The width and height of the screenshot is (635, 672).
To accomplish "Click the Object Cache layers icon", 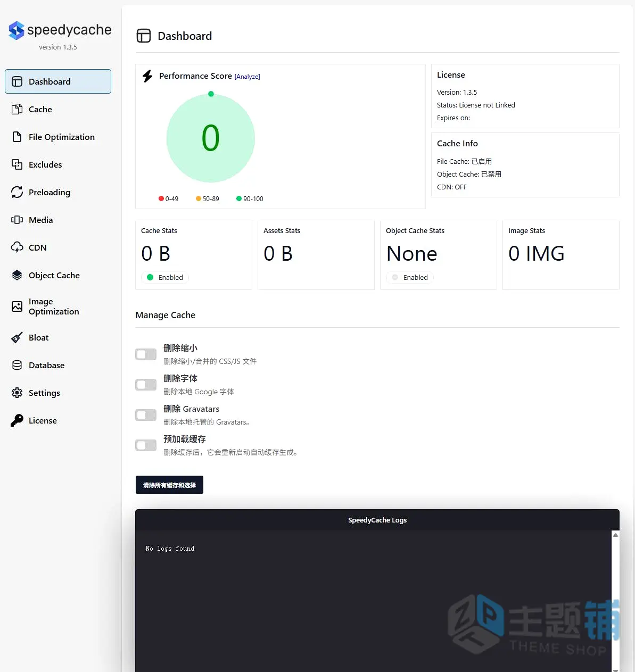I will click(x=17, y=275).
